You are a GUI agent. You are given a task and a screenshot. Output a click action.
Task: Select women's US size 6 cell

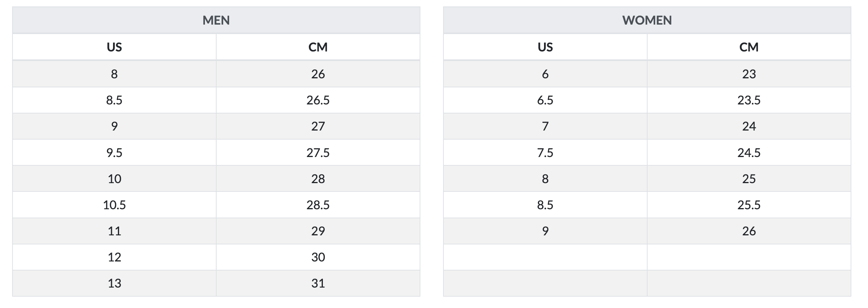(545, 74)
